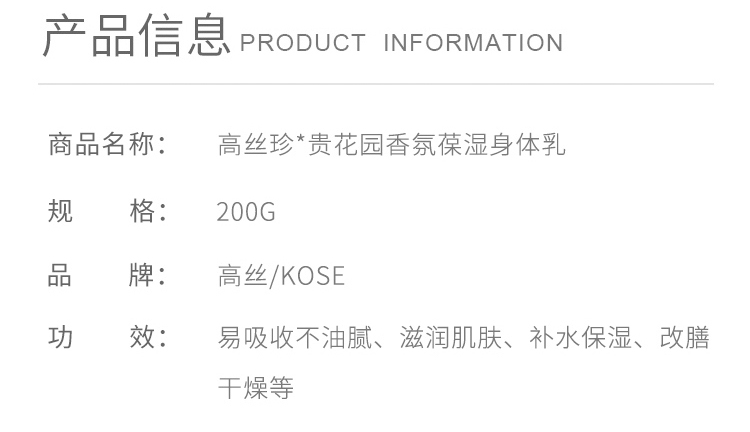This screenshot has width=750, height=432.
Task: Click the 功 label character
Action: tap(60, 337)
